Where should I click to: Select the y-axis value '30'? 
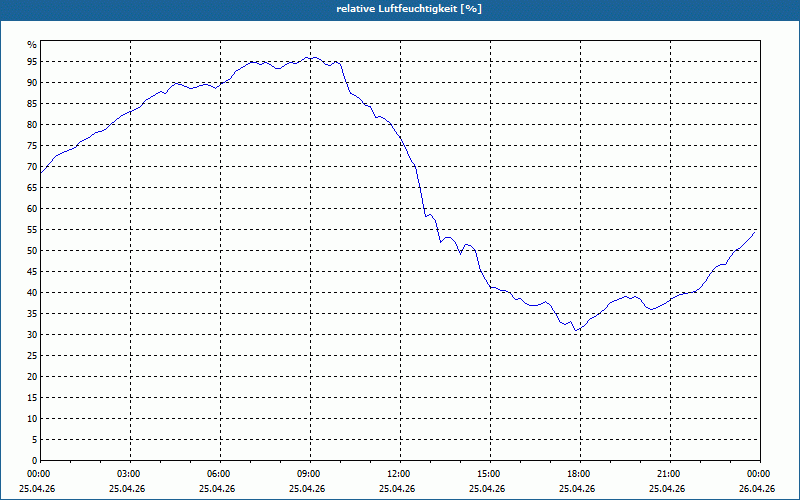click(x=32, y=335)
